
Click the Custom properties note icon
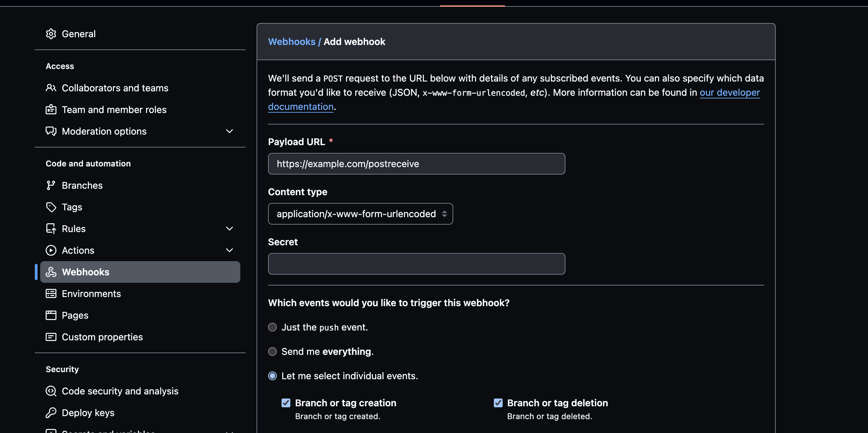(51, 337)
